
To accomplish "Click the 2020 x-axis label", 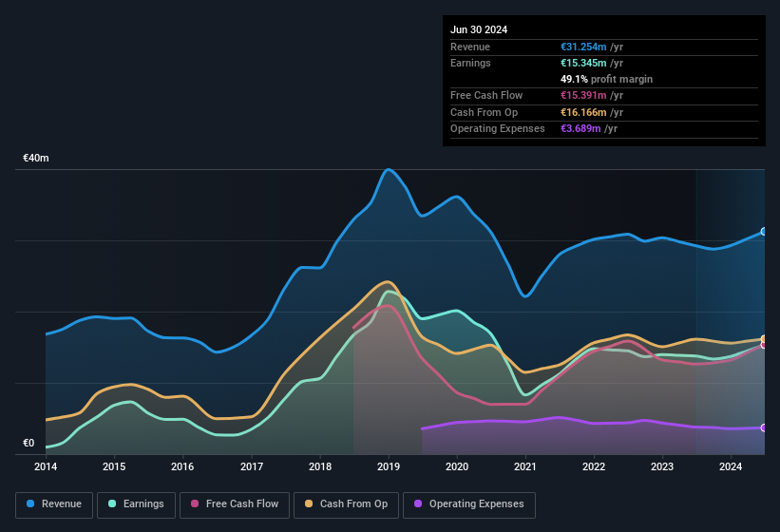I will (457, 466).
